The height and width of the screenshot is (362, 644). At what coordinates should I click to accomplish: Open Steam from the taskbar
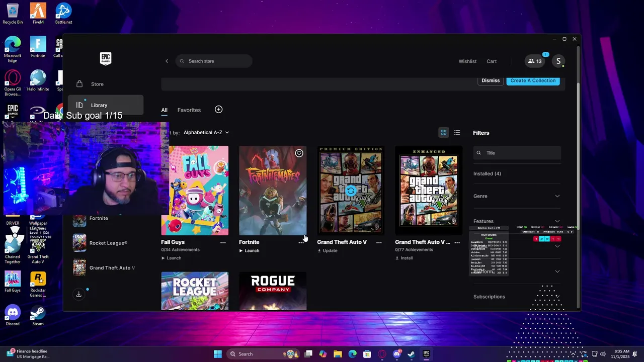pos(411,354)
